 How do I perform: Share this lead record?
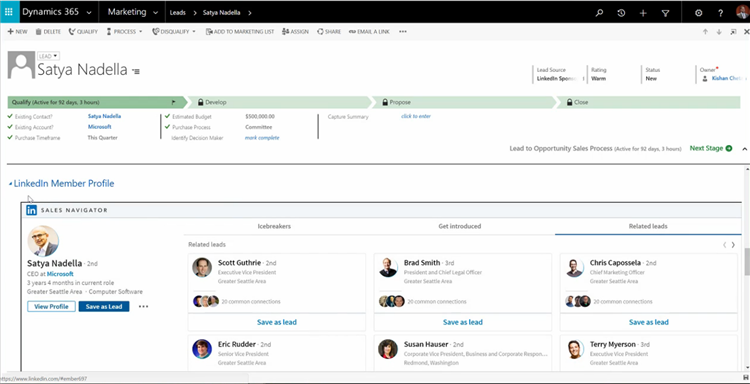tap(329, 32)
